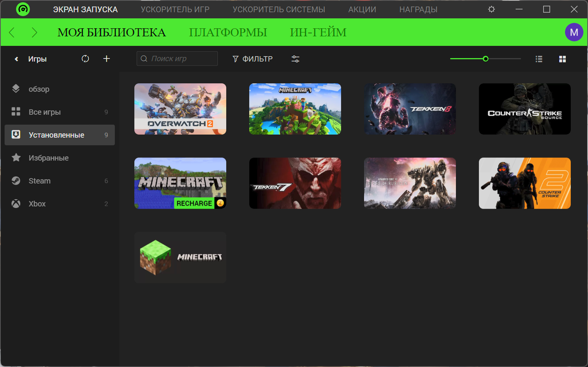The height and width of the screenshot is (367, 588).
Task: Minimize the Razer Cortex window
Action: coord(519,9)
